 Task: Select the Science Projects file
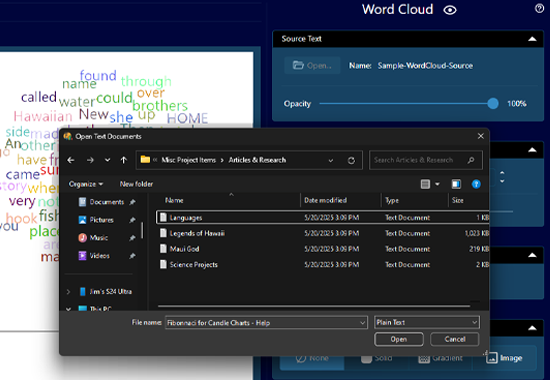click(322, 265)
